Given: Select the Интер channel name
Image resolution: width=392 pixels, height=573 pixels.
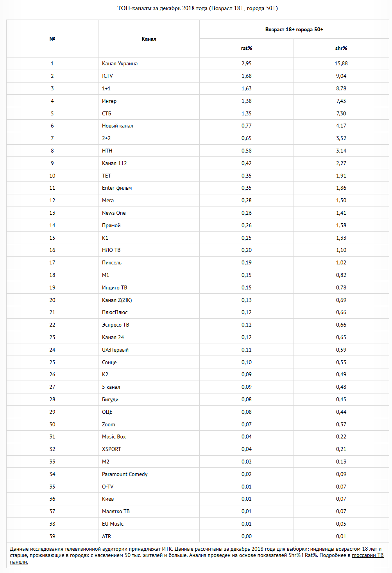Looking at the screenshot, I should tap(109, 101).
